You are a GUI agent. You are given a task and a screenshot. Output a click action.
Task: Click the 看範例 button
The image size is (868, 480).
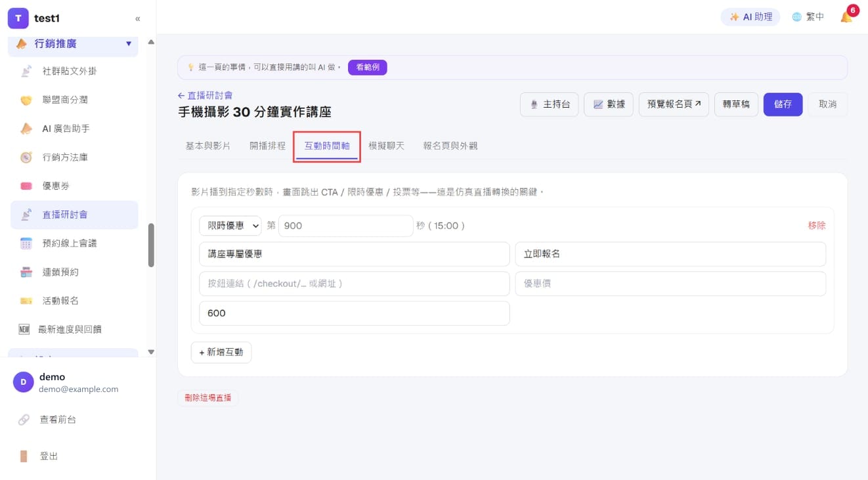pos(368,67)
